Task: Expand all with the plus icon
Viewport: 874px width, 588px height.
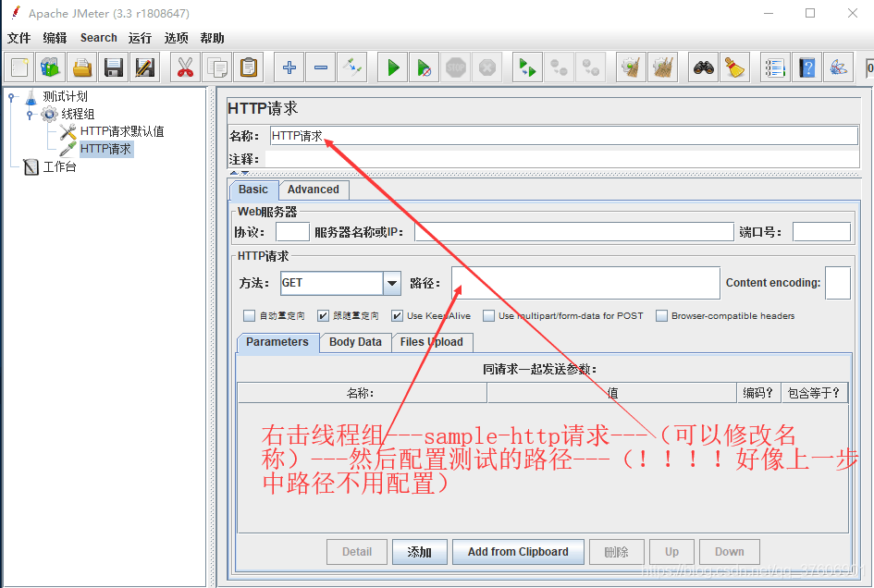Action: [289, 68]
